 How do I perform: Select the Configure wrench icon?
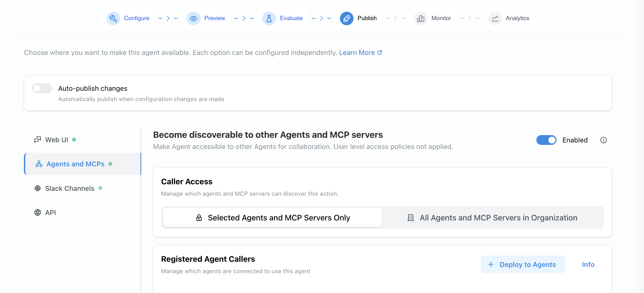pyautogui.click(x=113, y=18)
